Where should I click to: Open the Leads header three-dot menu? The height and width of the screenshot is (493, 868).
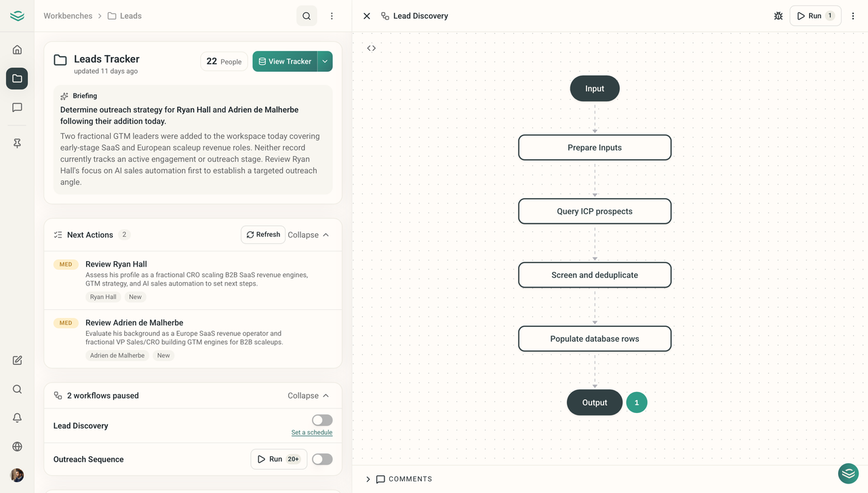click(x=332, y=16)
